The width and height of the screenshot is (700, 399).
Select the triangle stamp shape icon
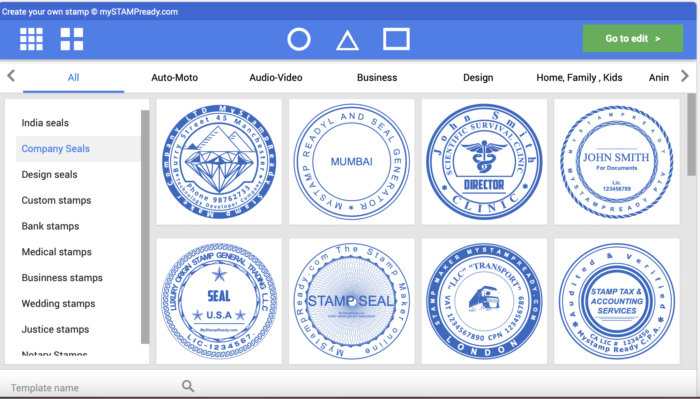(347, 41)
